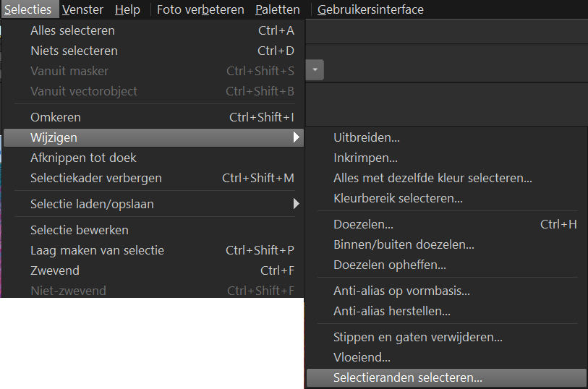Choose Uitbreiden in the submenu
Image resolution: width=588 pixels, height=389 pixels.
pos(446,137)
